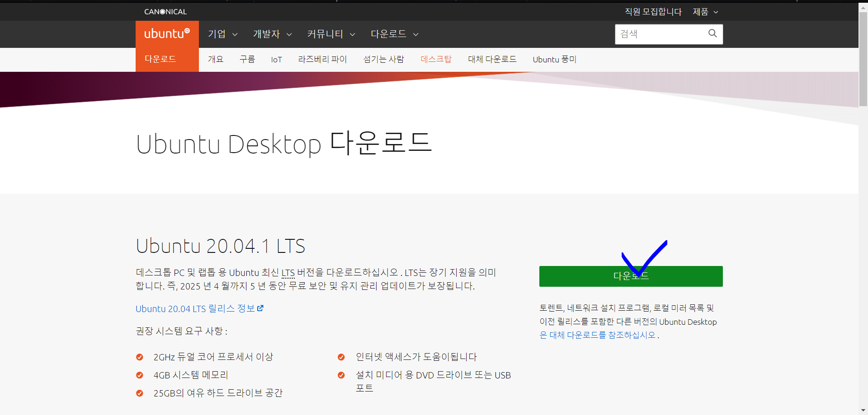Go to the 개요 tab

coord(216,59)
